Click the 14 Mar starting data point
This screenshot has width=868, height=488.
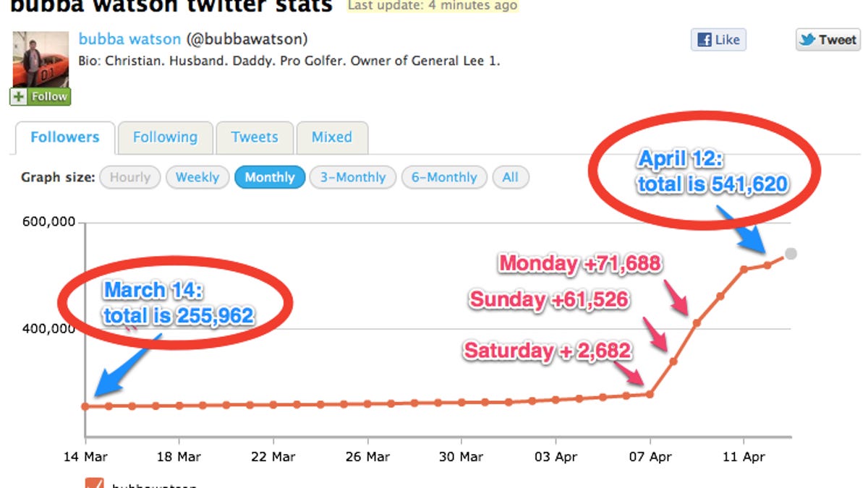point(85,406)
